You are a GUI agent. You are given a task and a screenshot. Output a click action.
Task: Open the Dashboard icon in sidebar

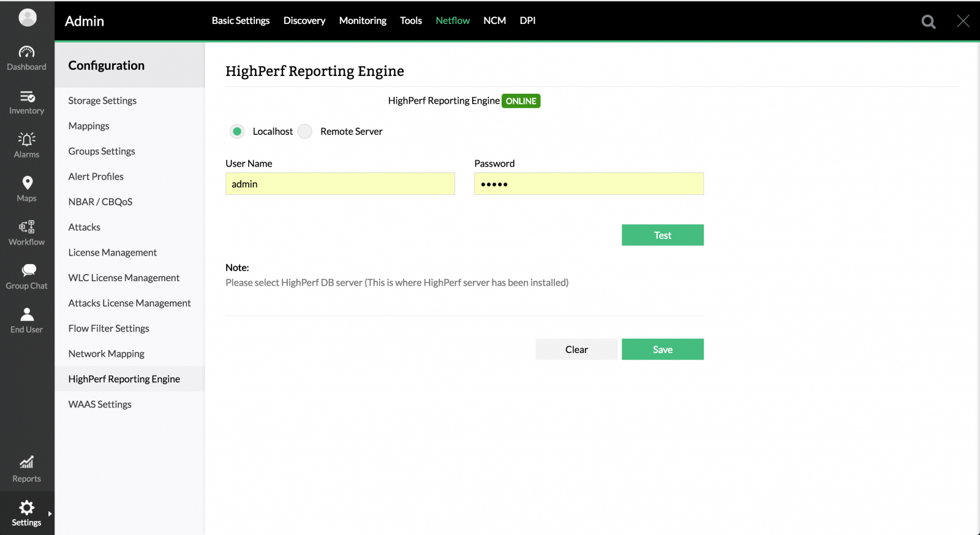pyautogui.click(x=26, y=52)
